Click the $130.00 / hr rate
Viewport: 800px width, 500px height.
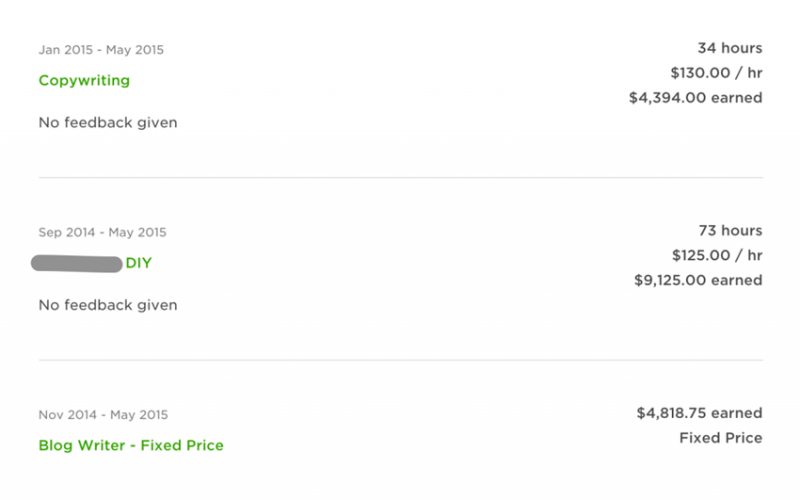pyautogui.click(x=716, y=73)
